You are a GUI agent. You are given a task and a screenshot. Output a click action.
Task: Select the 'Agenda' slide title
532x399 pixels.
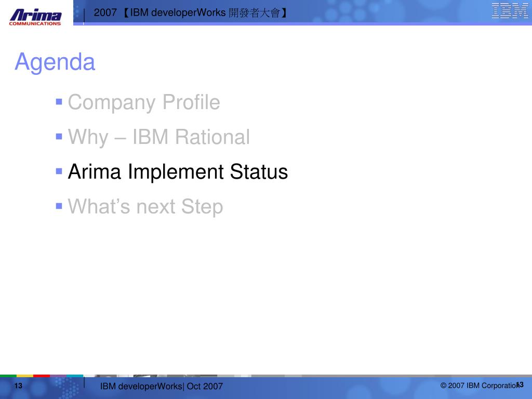point(55,62)
